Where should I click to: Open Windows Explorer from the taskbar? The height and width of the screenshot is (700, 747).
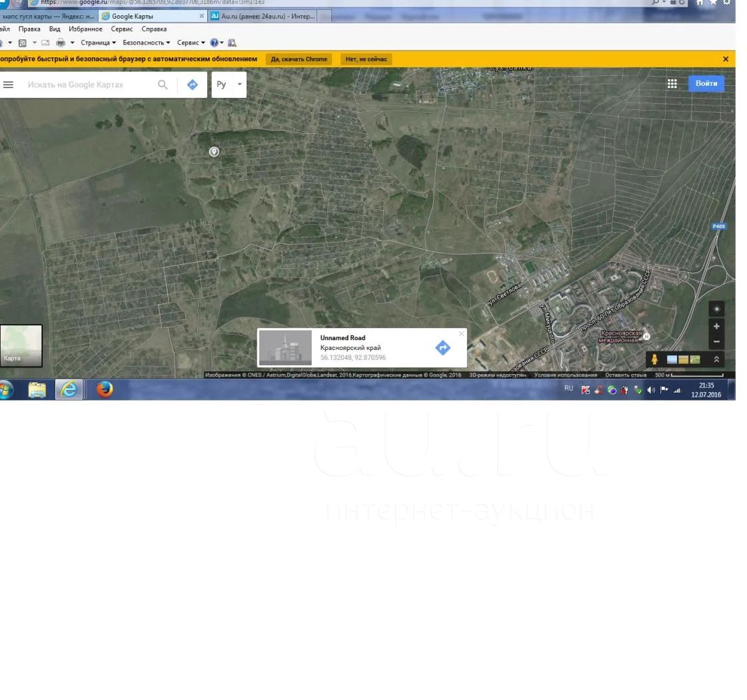(x=37, y=390)
